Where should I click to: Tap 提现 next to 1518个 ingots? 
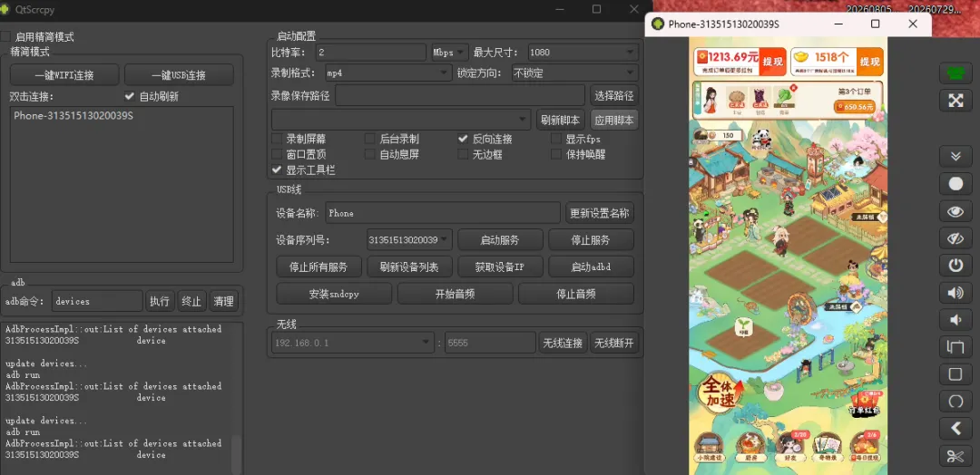(869, 62)
